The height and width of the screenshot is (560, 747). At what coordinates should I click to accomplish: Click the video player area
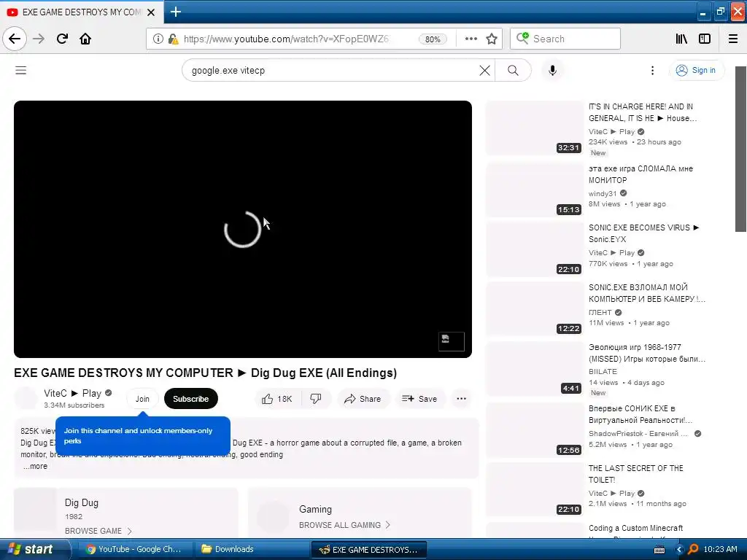coord(242,229)
